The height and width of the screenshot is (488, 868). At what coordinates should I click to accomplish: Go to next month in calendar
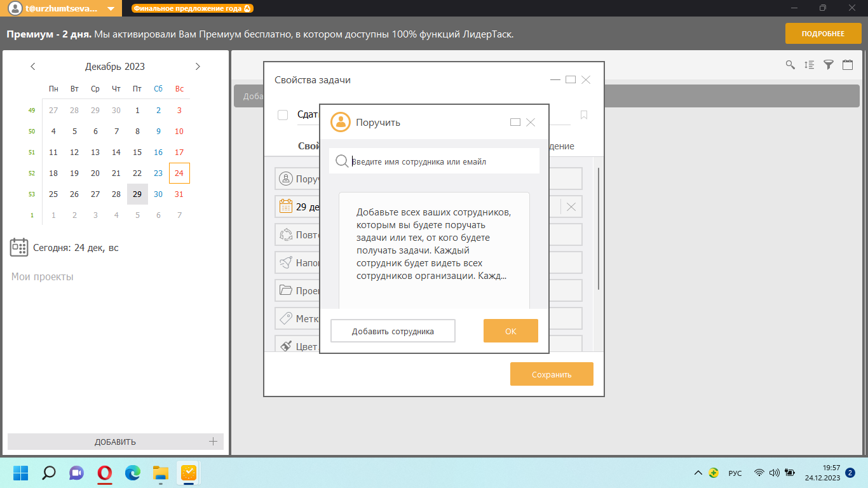tap(198, 67)
